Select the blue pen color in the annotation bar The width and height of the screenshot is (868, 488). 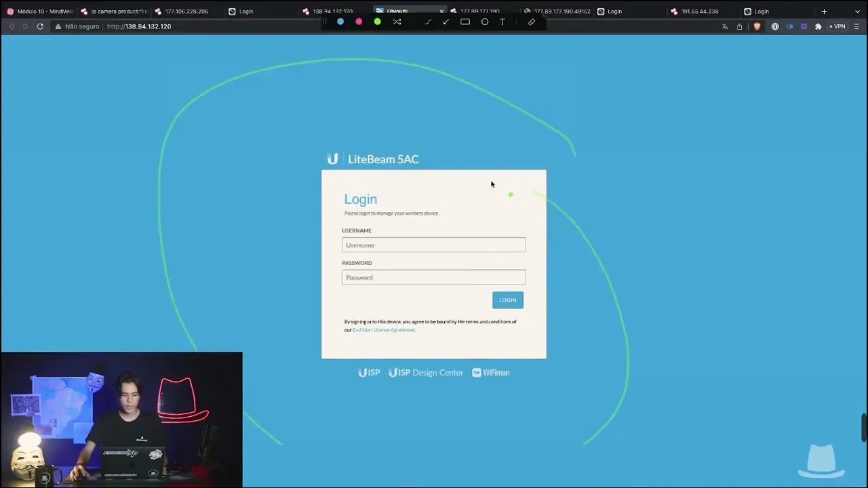point(340,22)
